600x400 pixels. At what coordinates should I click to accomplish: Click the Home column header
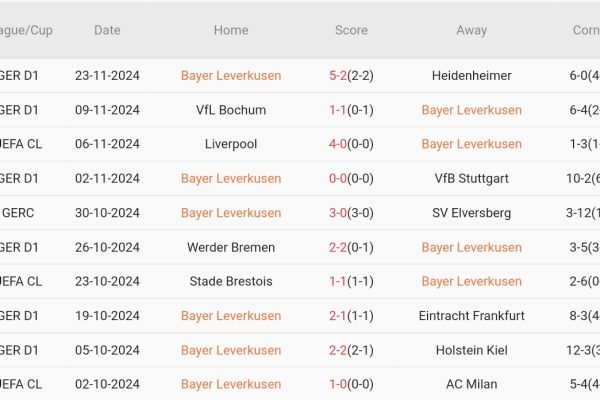pyautogui.click(x=231, y=30)
